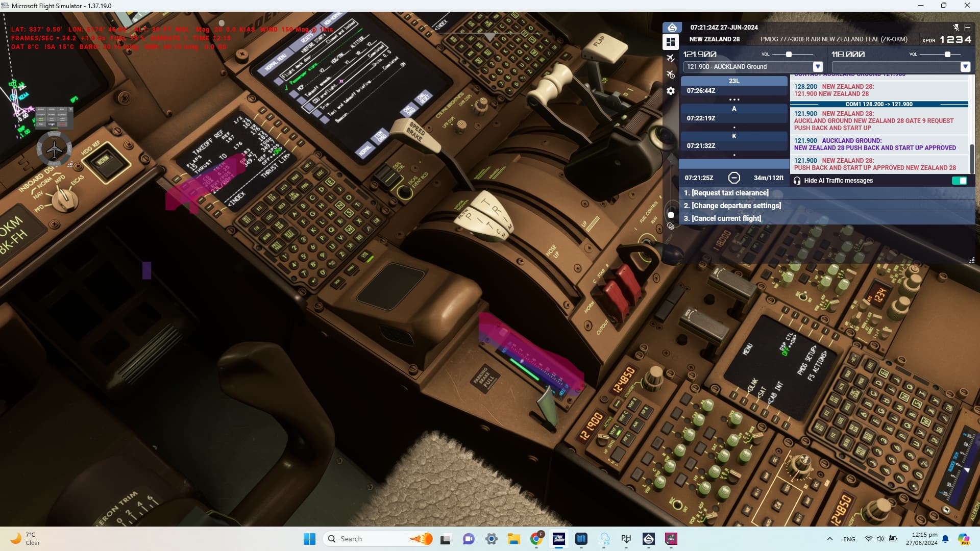Click the airplane with clock icon

(671, 74)
